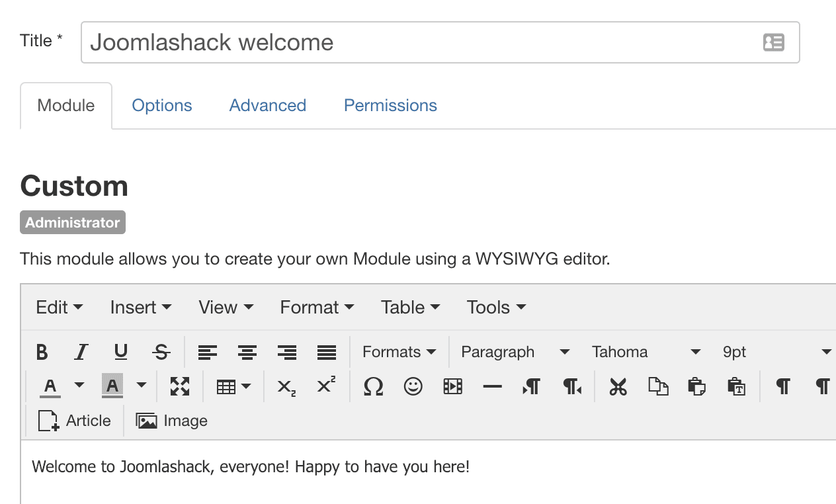836x504 pixels.
Task: Apply strikethrough formatting
Action: (x=161, y=352)
